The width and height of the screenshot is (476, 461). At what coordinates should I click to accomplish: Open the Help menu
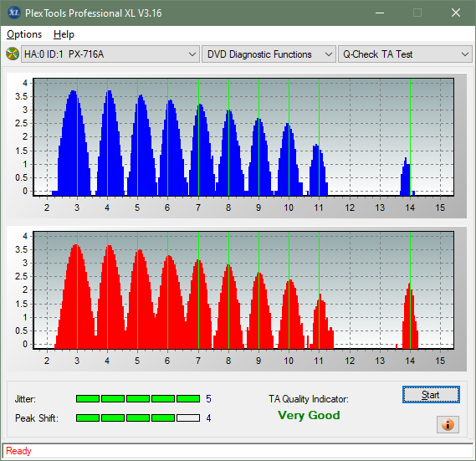coord(64,34)
